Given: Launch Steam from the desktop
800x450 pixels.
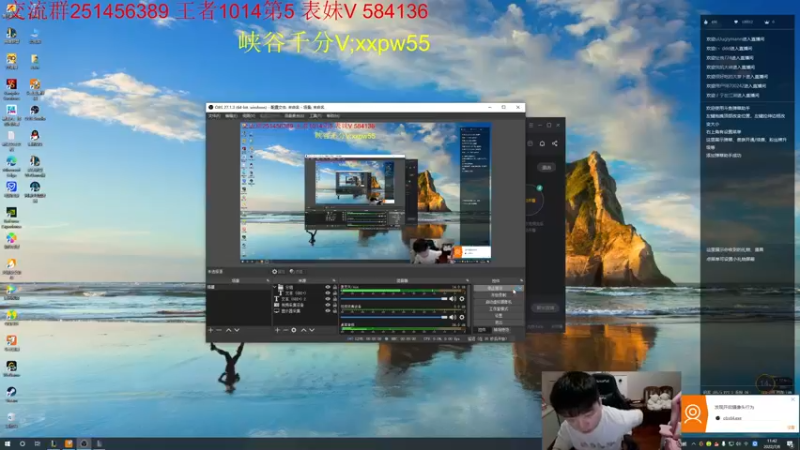Looking at the screenshot, I should 11,393.
